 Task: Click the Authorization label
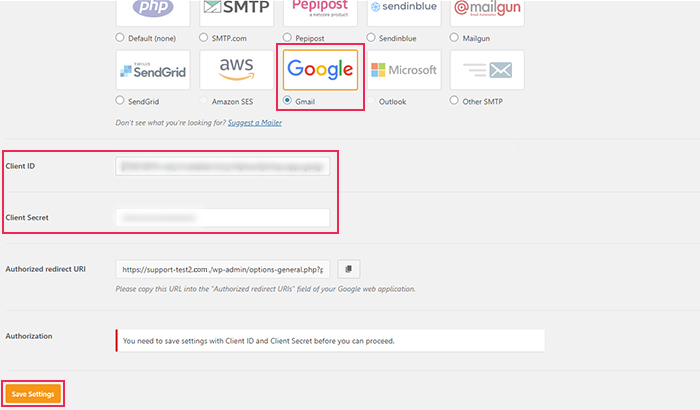[29, 336]
